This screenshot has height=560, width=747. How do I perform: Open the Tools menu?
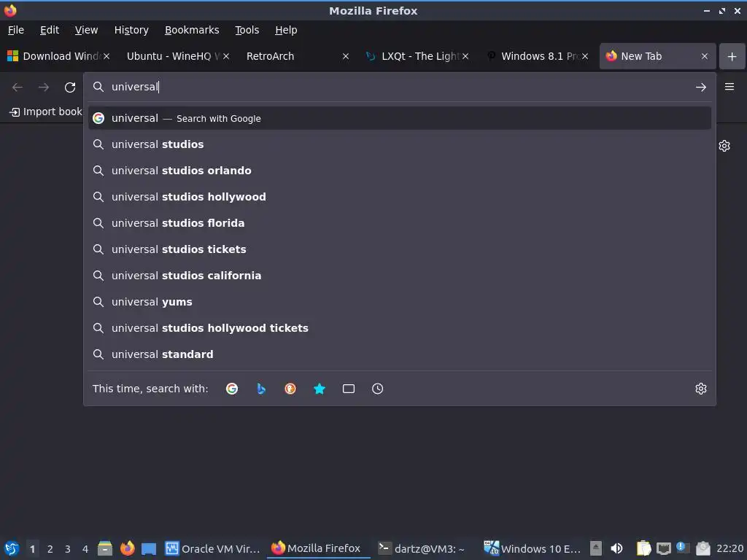(247, 30)
